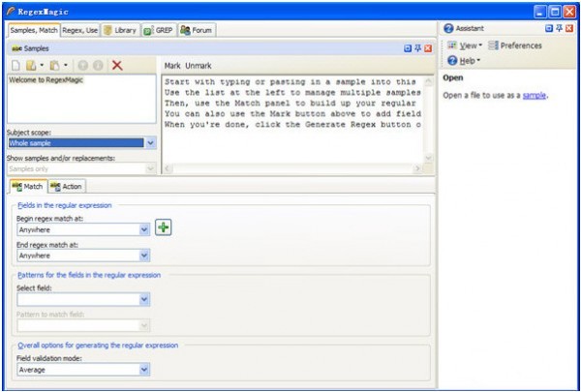Close the Assistant panel
Viewport: 581px width, 392px height.
tap(570, 29)
